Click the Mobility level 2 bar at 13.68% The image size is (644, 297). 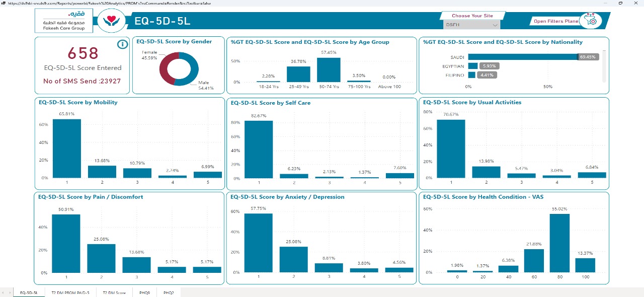coord(102,172)
